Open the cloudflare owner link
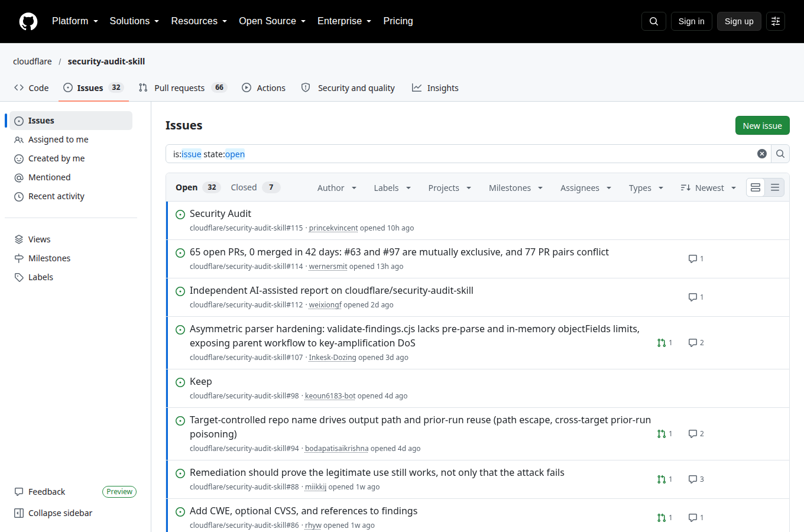Image resolution: width=804 pixels, height=532 pixels. tap(33, 61)
